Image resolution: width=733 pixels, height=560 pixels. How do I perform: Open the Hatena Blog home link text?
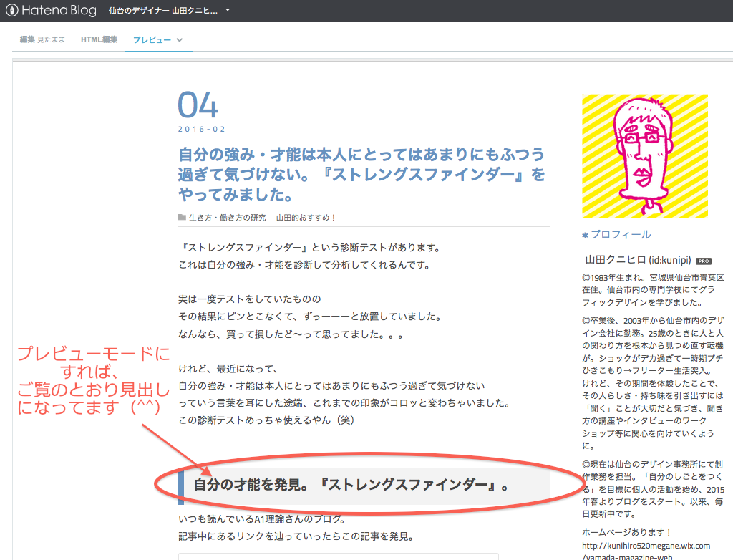click(59, 10)
